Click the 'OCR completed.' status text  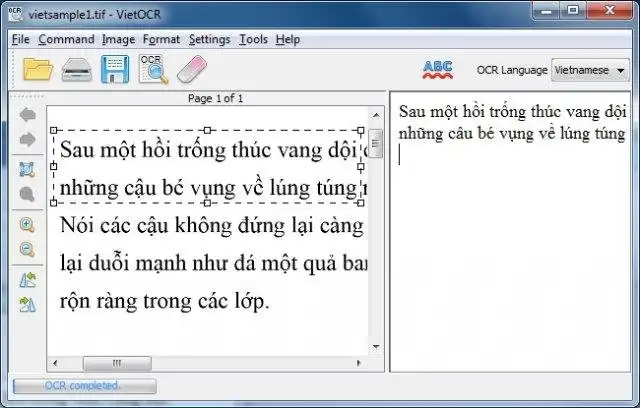click(82, 386)
